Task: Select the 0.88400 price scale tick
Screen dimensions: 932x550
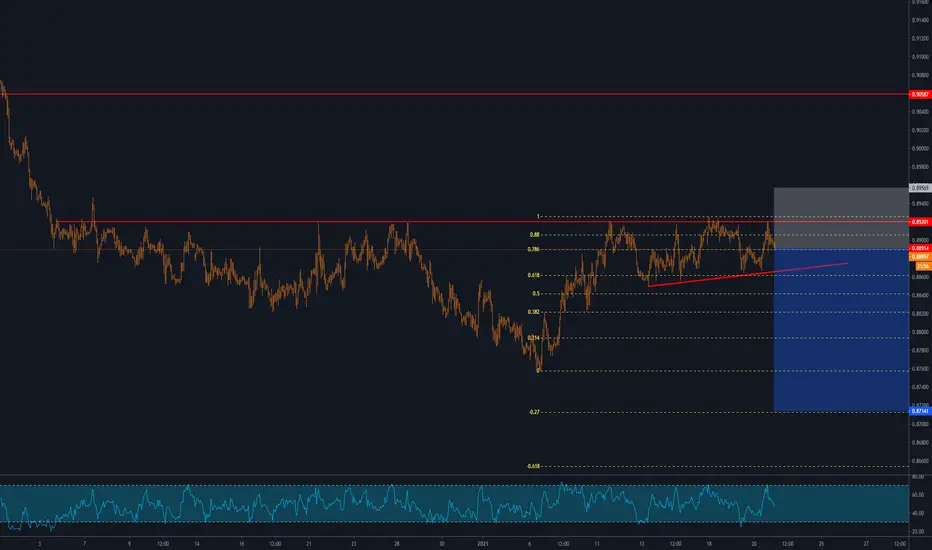Action: (x=920, y=295)
